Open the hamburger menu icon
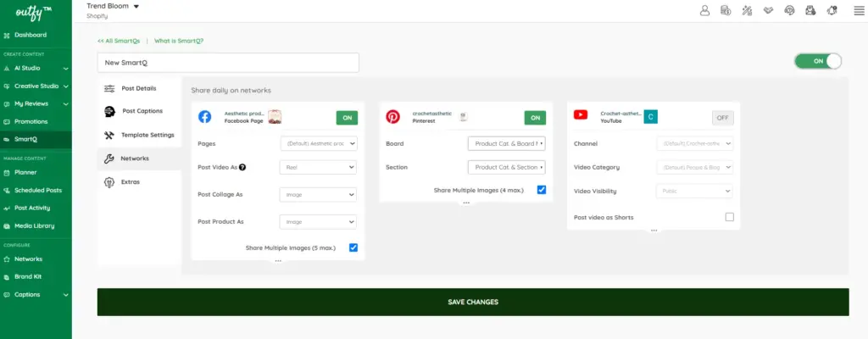868x339 pixels. [859, 10]
